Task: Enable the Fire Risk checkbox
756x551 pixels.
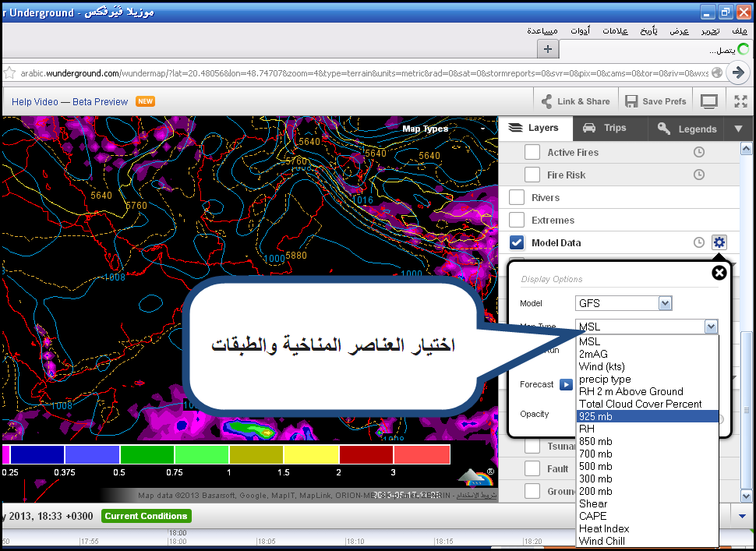Action: [532, 175]
